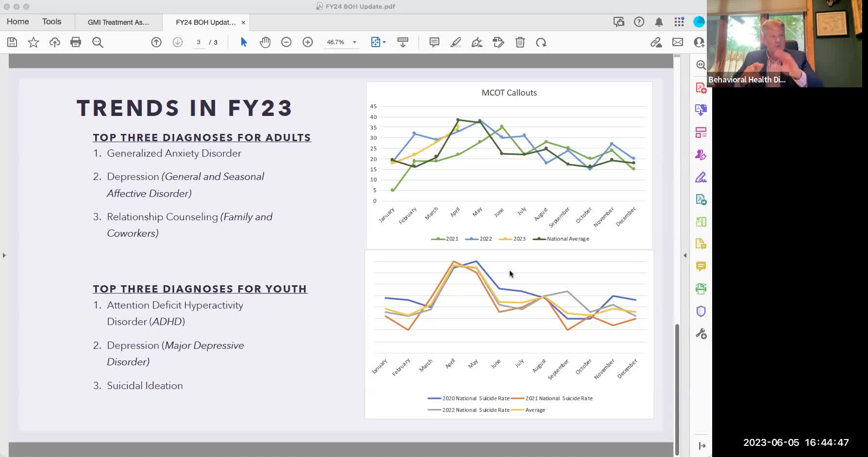Click the current page number field

199,42
